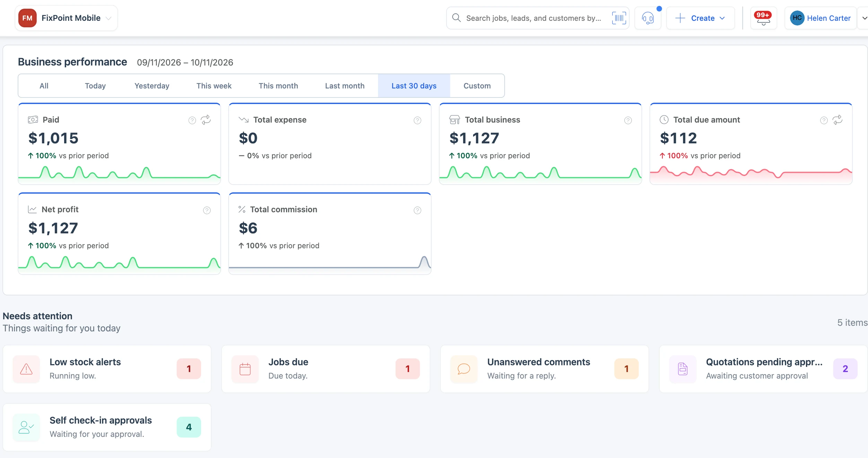Open Helen Carter profile link
The width and height of the screenshot is (868, 458).
(828, 18)
